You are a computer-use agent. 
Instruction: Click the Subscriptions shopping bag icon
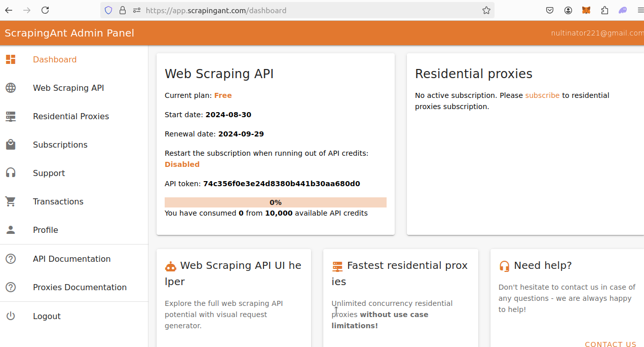point(11,145)
